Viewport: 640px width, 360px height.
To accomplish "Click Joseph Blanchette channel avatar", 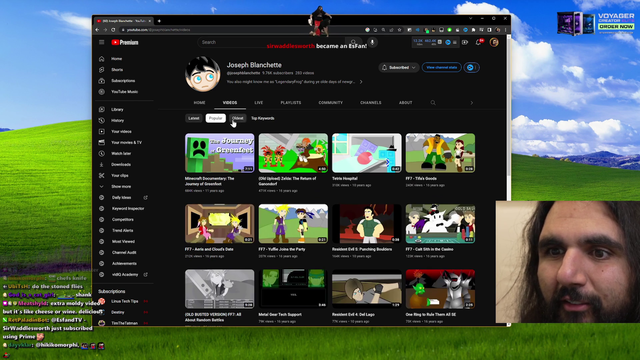I will 203,74.
